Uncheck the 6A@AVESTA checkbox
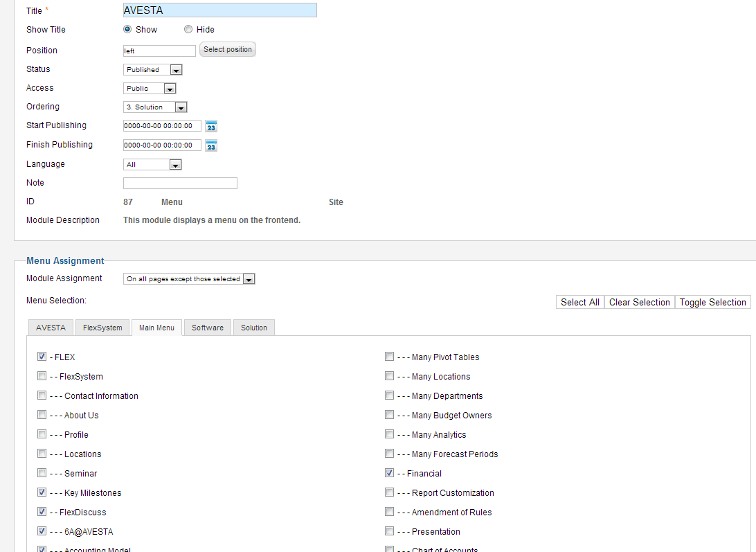The height and width of the screenshot is (552, 756). (x=42, y=531)
